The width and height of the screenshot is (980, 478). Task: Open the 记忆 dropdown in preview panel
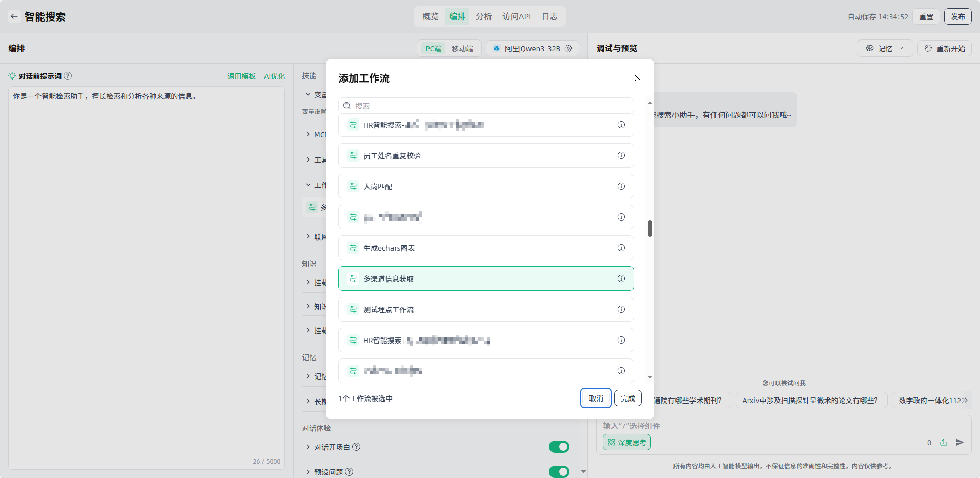click(x=885, y=48)
